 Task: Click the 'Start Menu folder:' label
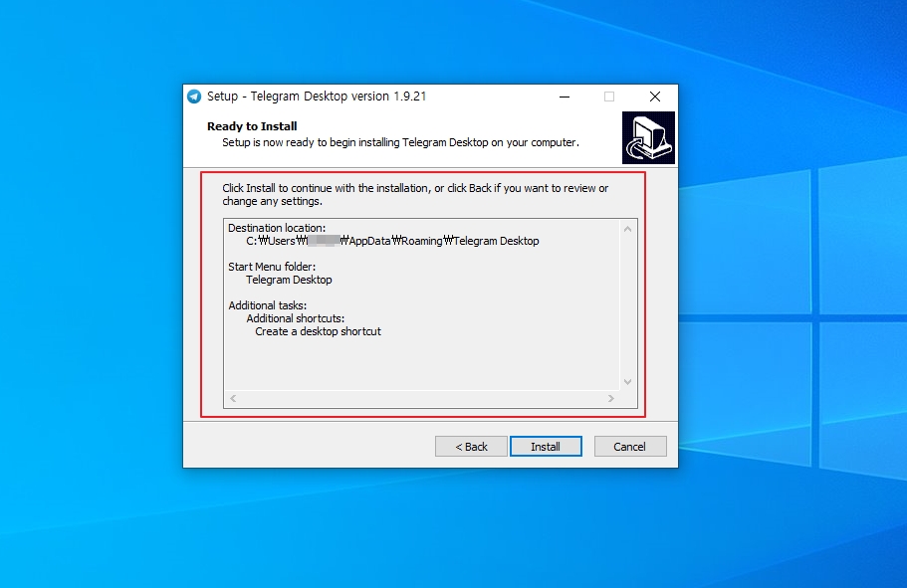click(272, 267)
